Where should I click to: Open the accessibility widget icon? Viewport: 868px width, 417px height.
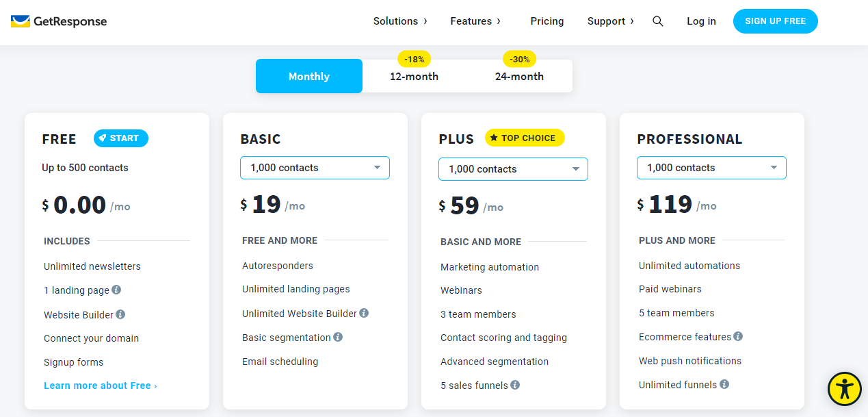click(x=845, y=389)
